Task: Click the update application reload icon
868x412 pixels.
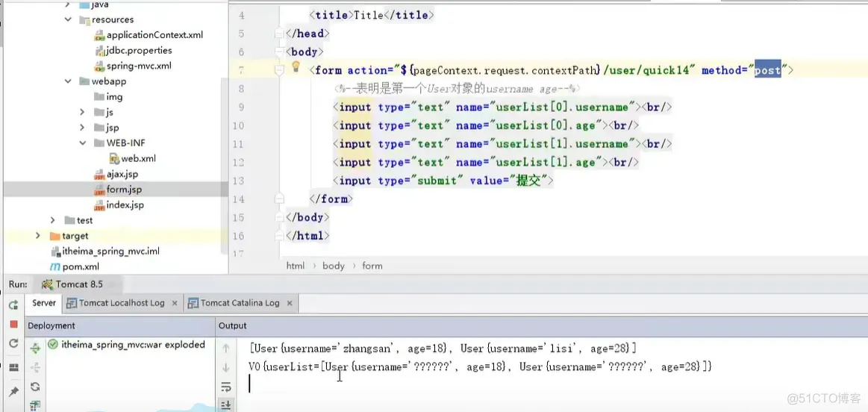Action: tap(14, 344)
